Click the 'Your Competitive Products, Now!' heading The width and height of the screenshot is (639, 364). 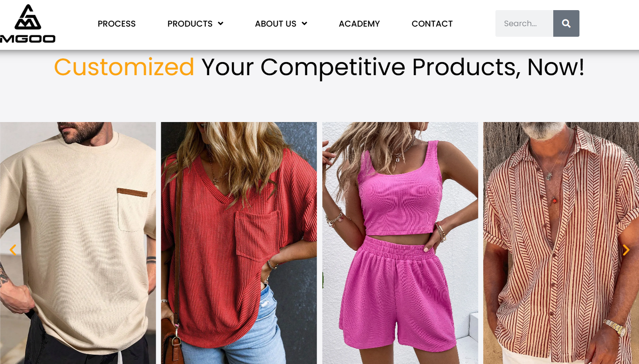tap(393, 67)
